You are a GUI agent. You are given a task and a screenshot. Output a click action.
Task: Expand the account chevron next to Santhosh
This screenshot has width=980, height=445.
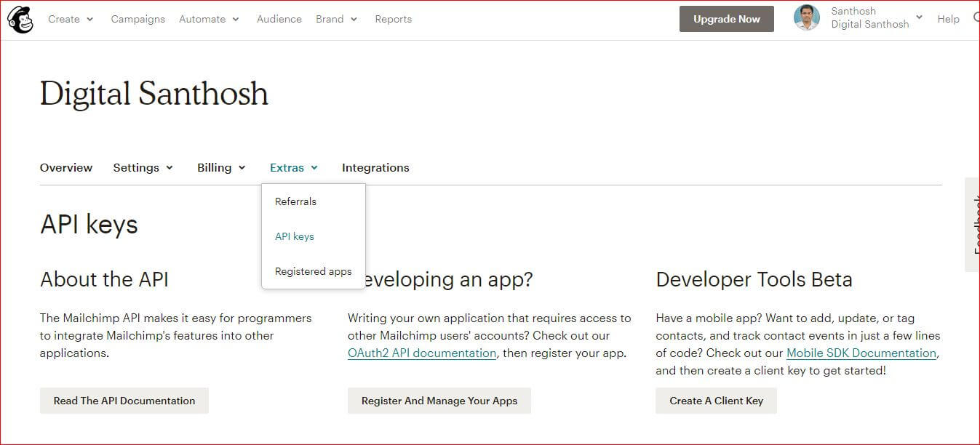(919, 17)
